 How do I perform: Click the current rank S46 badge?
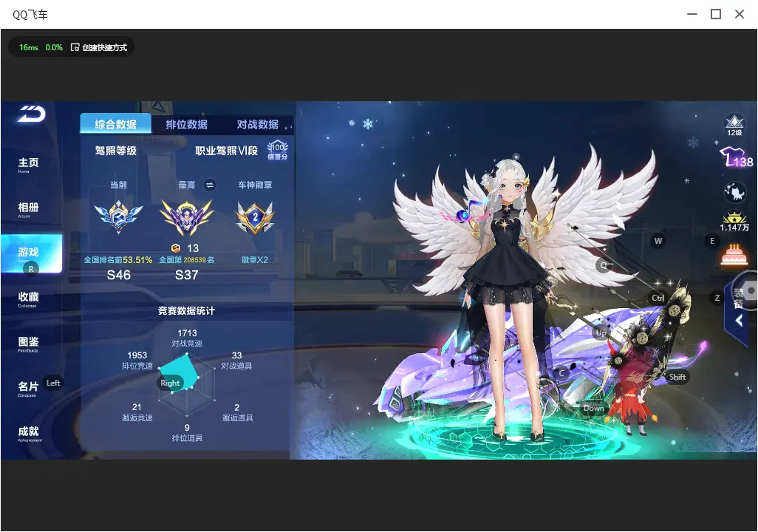[118, 217]
